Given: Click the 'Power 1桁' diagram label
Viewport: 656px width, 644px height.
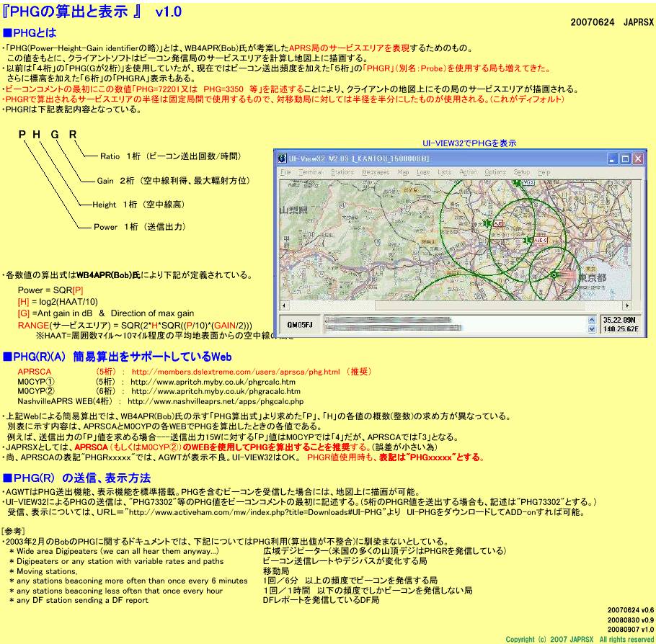Looking at the screenshot, I should tap(140, 227).
